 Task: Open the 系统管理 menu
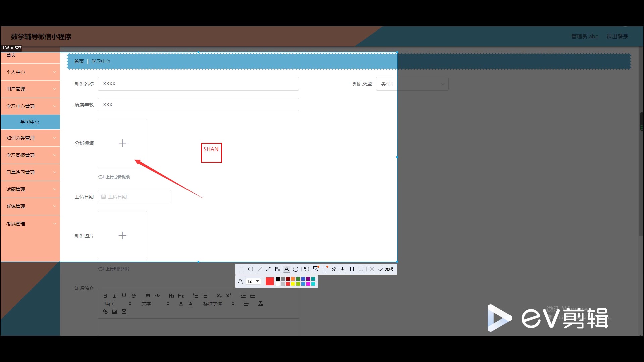[x=30, y=206]
